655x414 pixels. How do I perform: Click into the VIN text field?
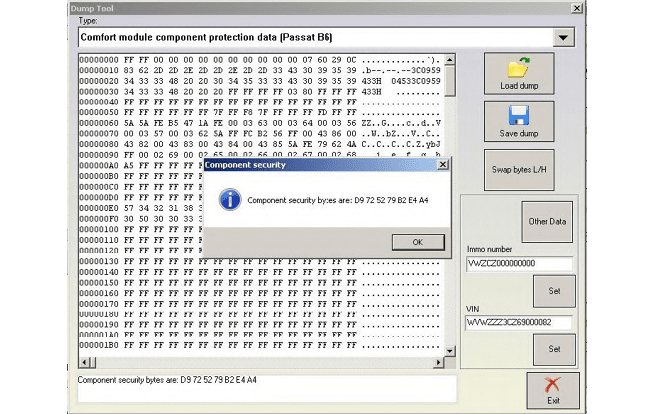coord(519,322)
